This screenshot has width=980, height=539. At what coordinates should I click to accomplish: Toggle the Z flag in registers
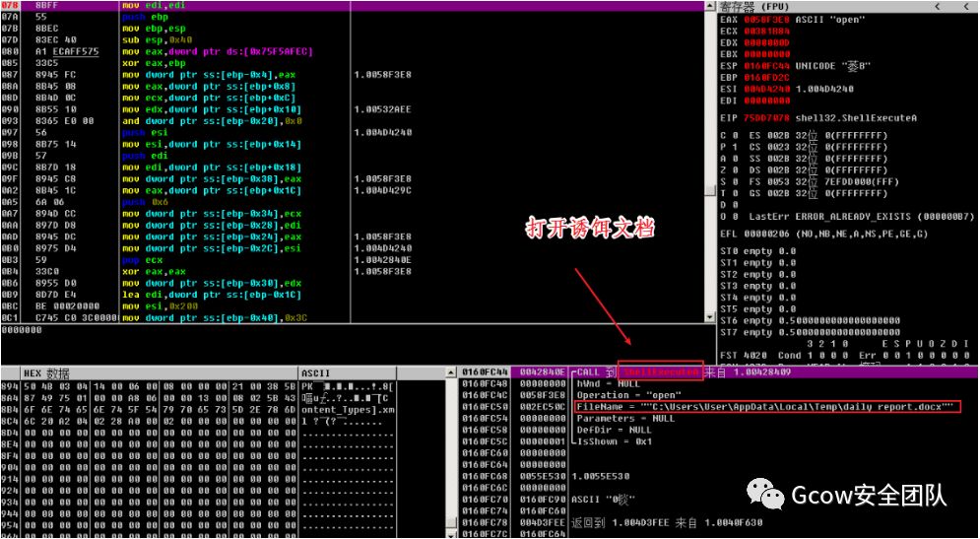tap(735, 170)
